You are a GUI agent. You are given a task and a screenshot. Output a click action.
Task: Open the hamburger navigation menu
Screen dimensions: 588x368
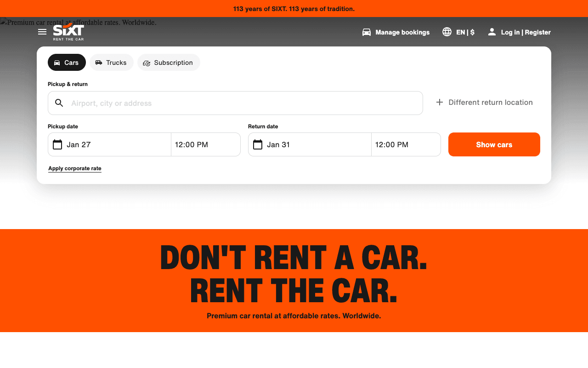pos(42,32)
